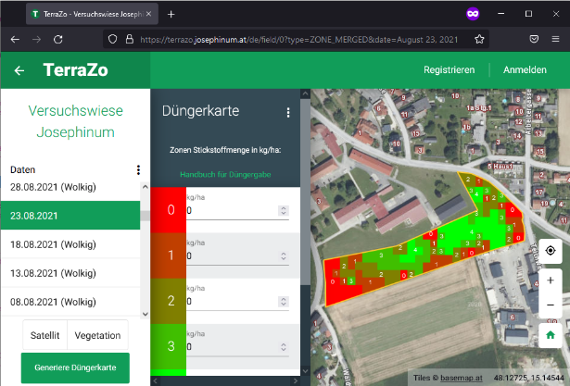The image size is (570, 386).
Task: Open the tracking protection shield icon
Action: 113,39
